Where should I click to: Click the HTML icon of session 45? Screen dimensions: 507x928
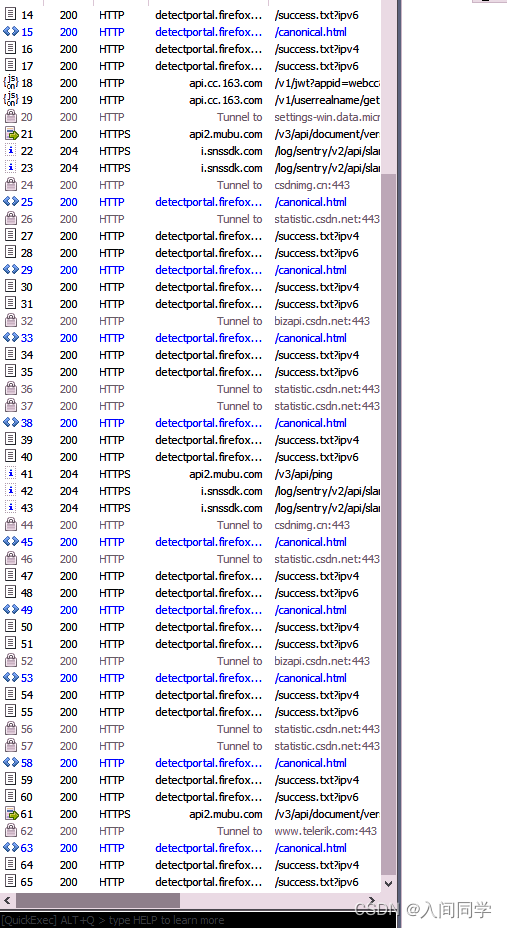[10, 542]
